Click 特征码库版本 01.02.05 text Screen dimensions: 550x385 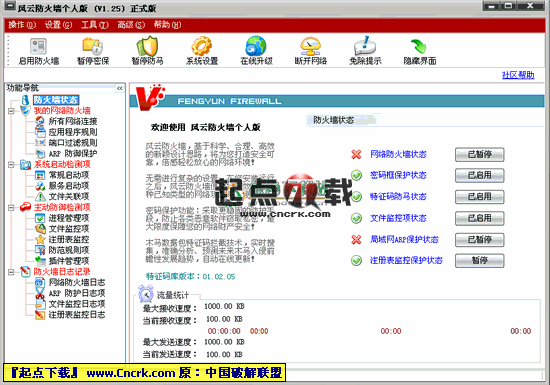(190, 277)
